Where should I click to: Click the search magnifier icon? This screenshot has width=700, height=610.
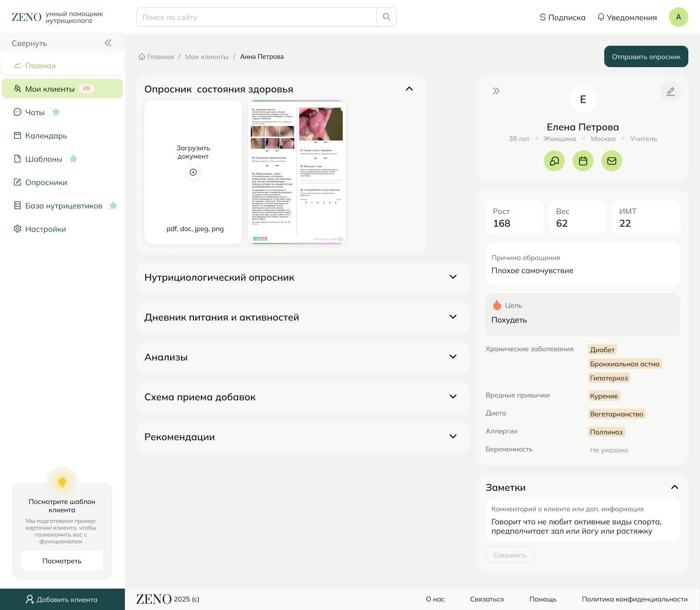(x=387, y=17)
